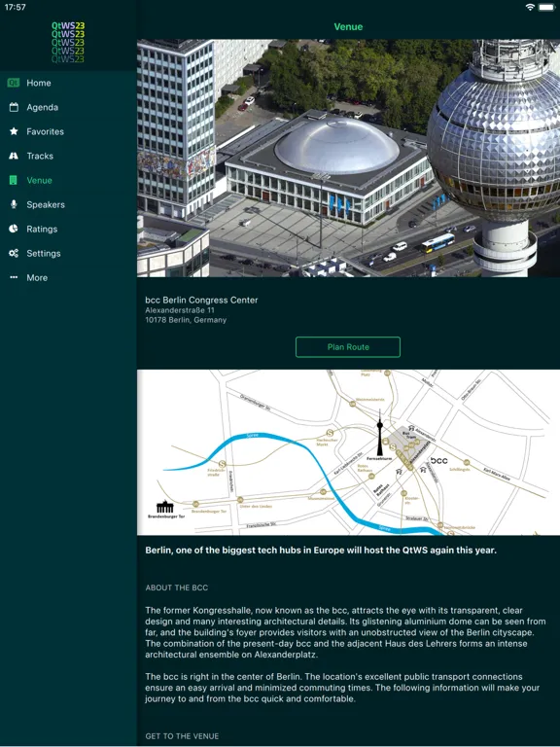Click the "GET TO THE VENUE" heading
560x747 pixels.
point(182,736)
